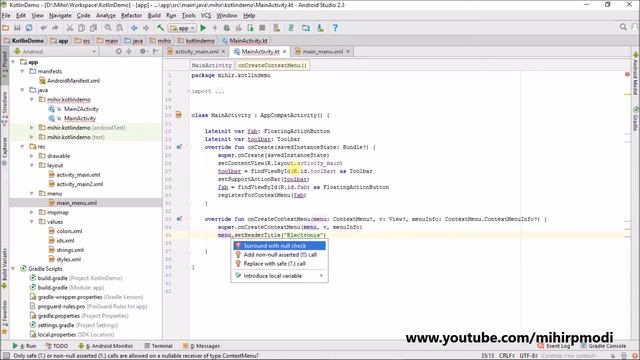Open the Android project view dropdown
This screenshot has width=640, height=360.
coord(55,52)
